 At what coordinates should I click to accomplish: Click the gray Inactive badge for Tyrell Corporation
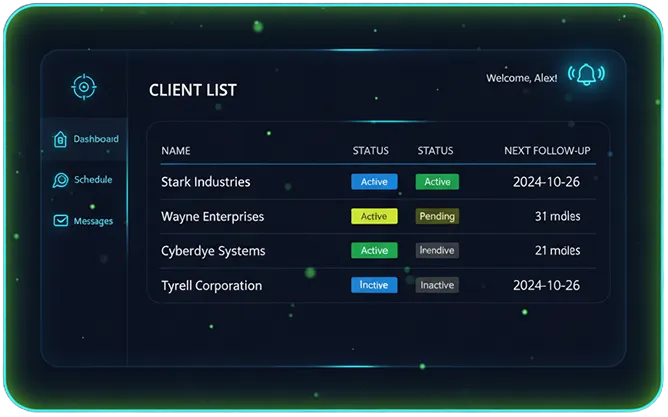pyautogui.click(x=436, y=285)
